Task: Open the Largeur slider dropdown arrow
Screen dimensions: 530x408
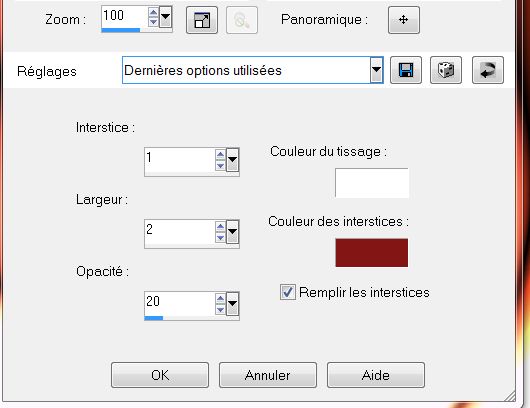Action: coord(232,232)
